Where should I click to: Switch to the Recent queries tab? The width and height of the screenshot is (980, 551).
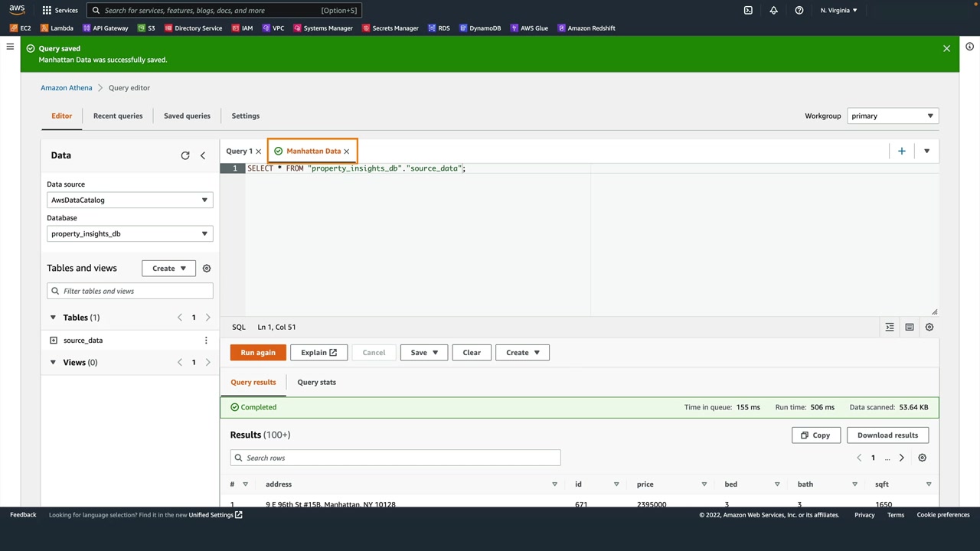[118, 116]
